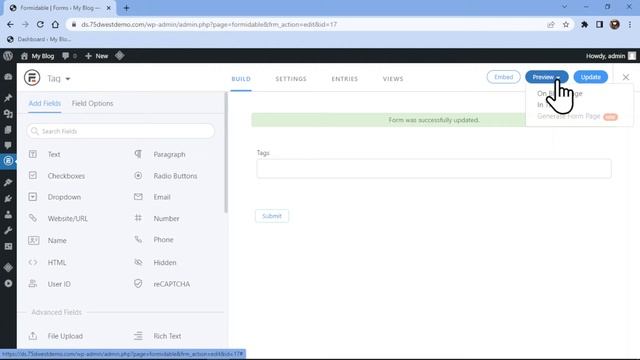Open the Preview dropdown button
Viewport: 640px width, 360px height.
(x=547, y=77)
